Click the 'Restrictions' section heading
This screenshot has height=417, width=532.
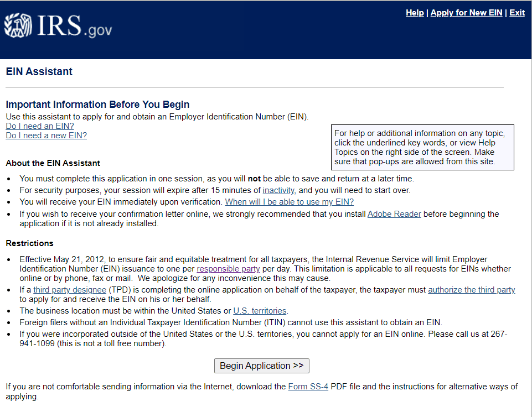click(30, 243)
